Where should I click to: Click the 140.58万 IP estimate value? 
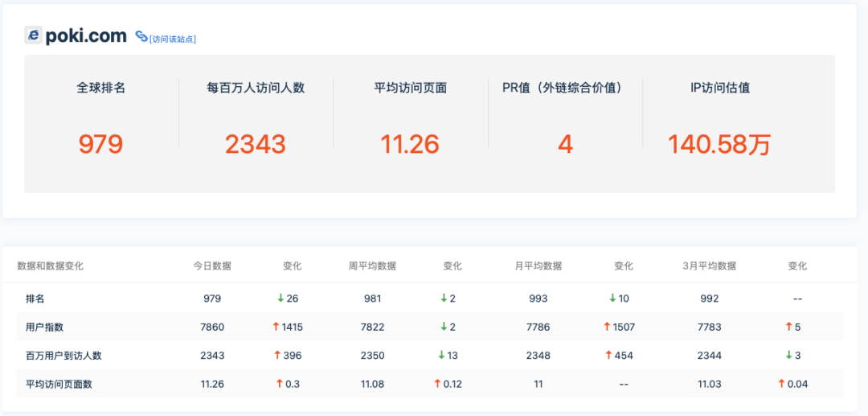(x=719, y=144)
